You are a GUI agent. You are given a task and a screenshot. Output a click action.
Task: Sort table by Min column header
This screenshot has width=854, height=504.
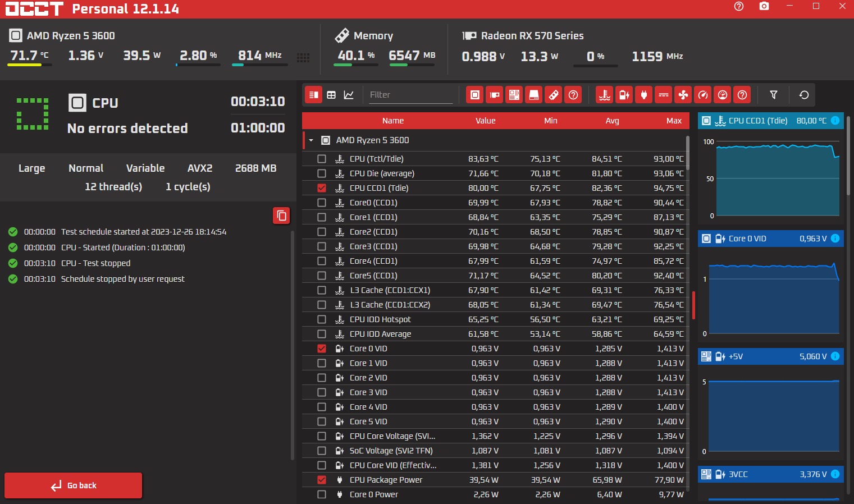point(551,121)
